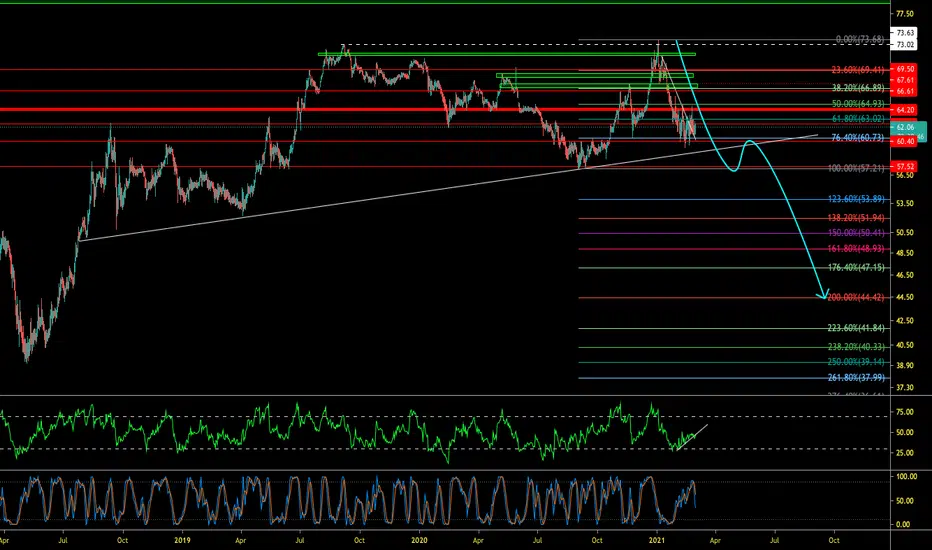Click the 48.50 price axis value
The height and width of the screenshot is (550, 932).
point(905,253)
